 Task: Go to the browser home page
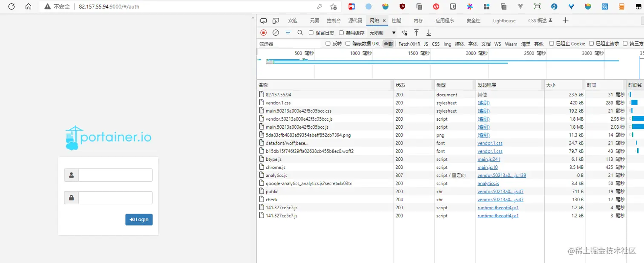pos(29,6)
